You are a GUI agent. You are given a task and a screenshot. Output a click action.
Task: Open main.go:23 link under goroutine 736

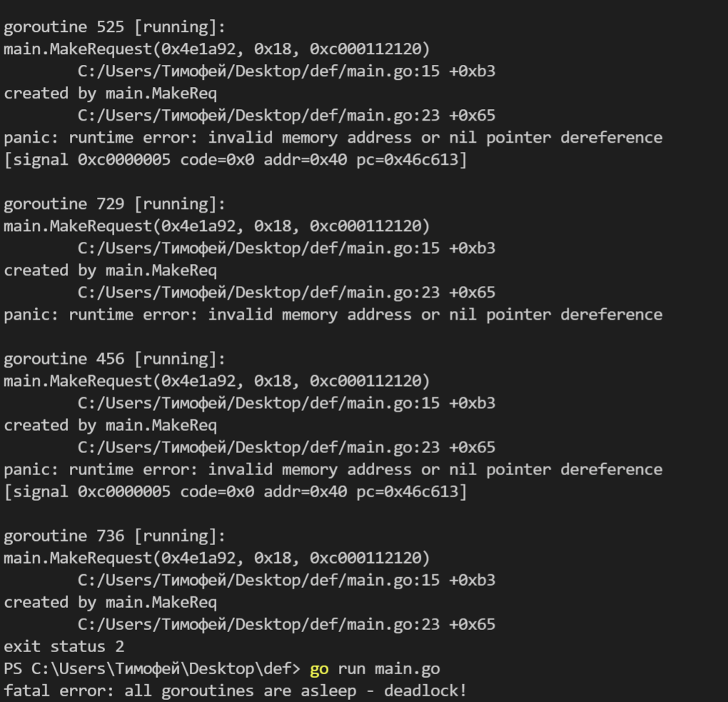coord(258,624)
